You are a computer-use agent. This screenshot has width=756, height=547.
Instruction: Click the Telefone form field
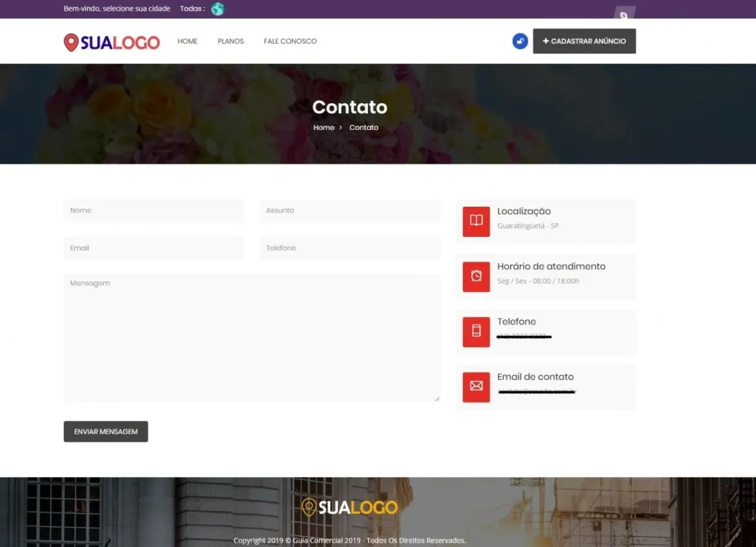point(350,248)
